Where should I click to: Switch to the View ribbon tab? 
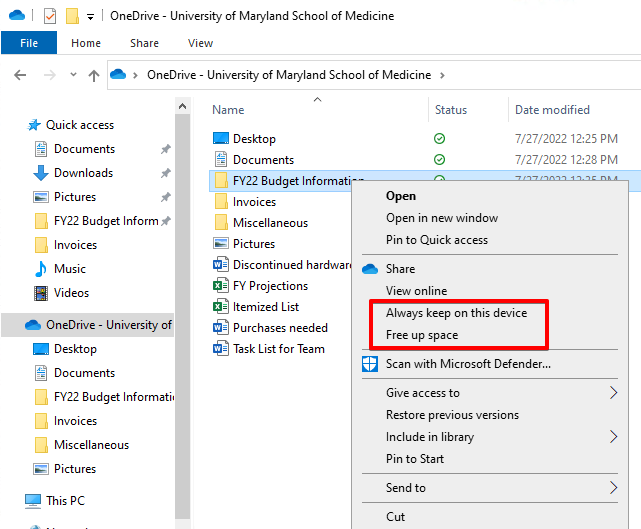pos(200,43)
